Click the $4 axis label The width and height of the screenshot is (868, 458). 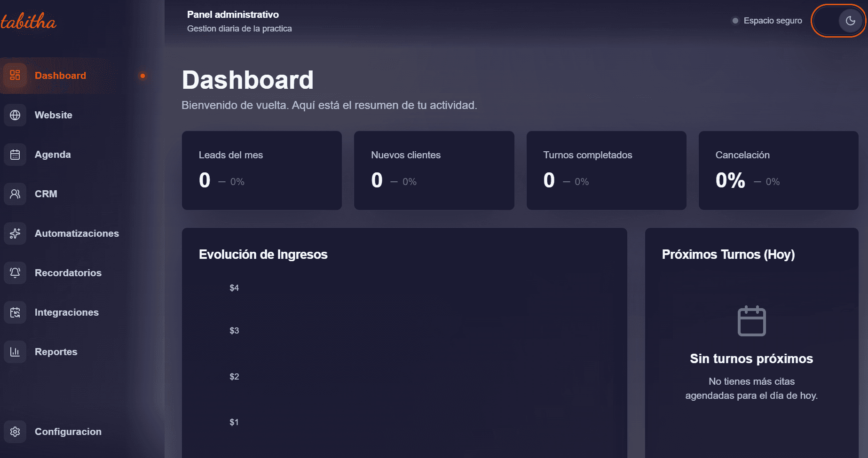pyautogui.click(x=234, y=288)
